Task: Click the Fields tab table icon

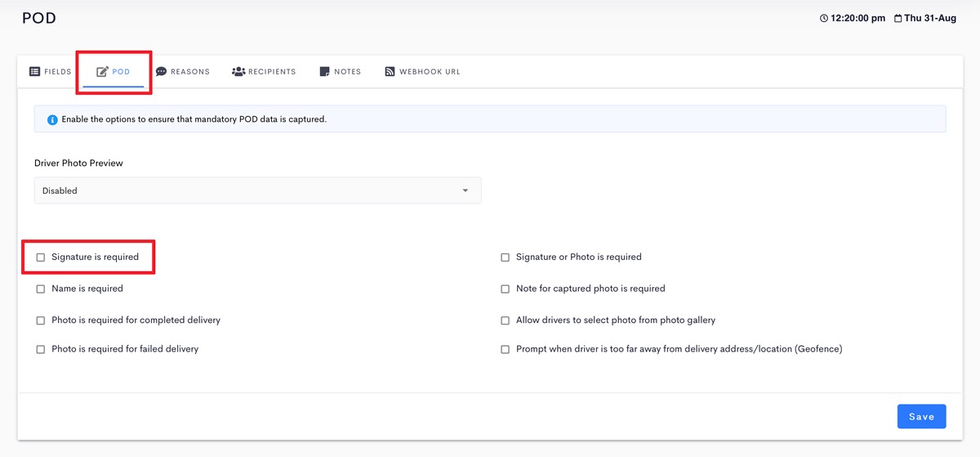Action: pos(34,72)
